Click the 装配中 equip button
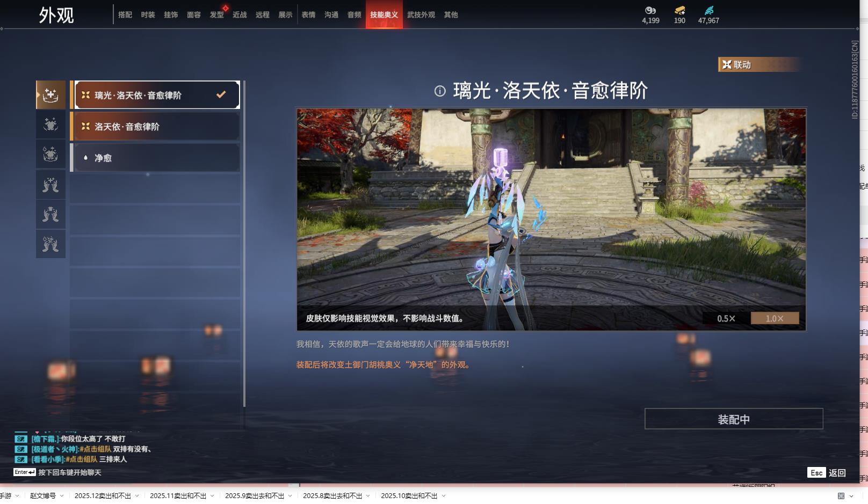 734,419
